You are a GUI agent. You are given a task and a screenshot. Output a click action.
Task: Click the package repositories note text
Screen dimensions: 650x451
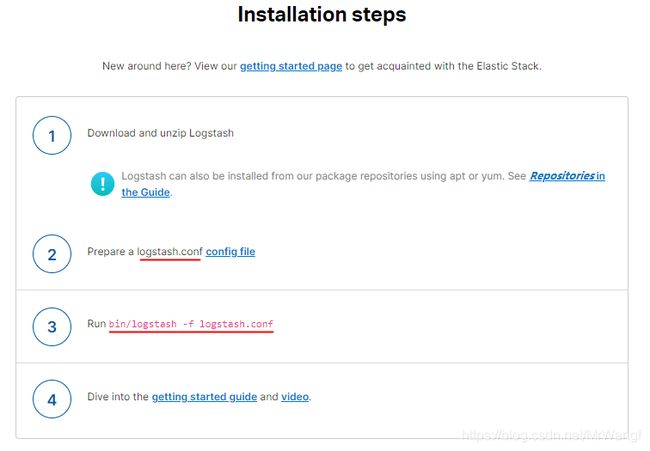(x=324, y=176)
